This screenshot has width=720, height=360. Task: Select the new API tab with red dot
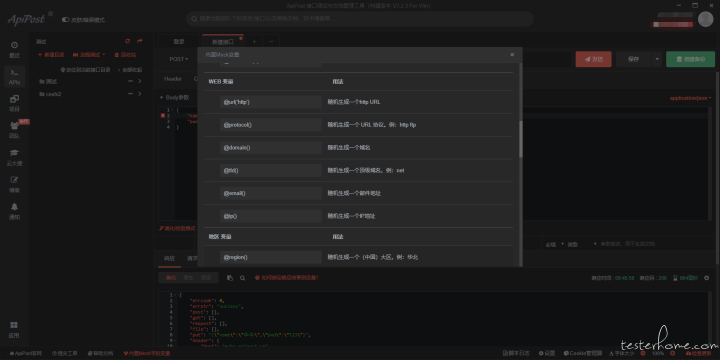point(223,41)
